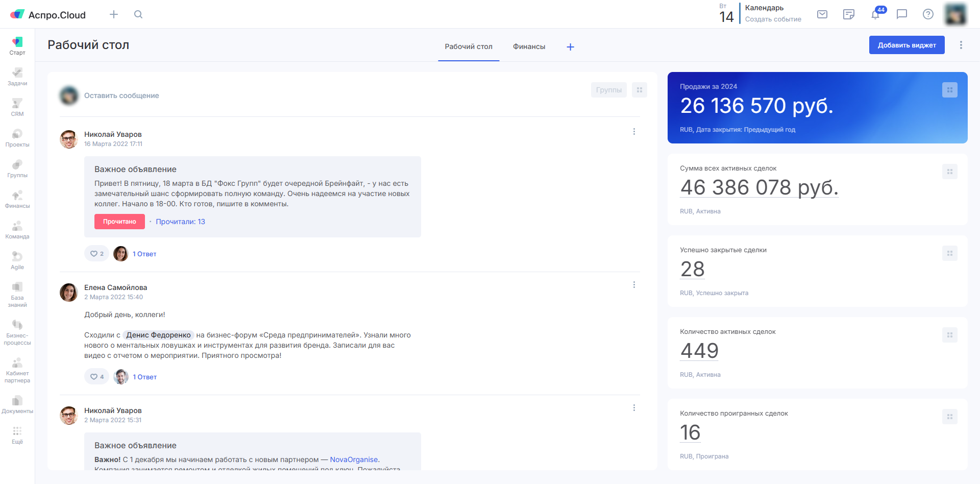The image size is (980, 484).
Task: Click replier avatar under 16 Марта post
Action: [x=121, y=254]
